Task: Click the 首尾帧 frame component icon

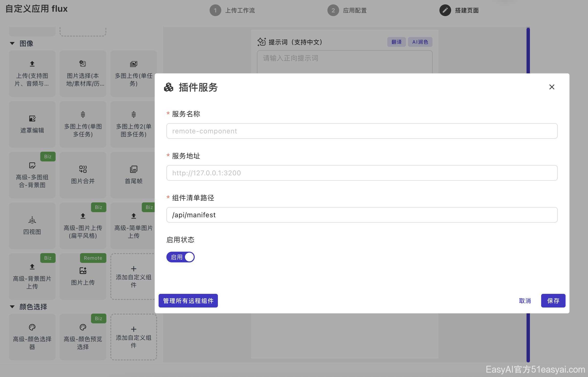Action: 133,169
